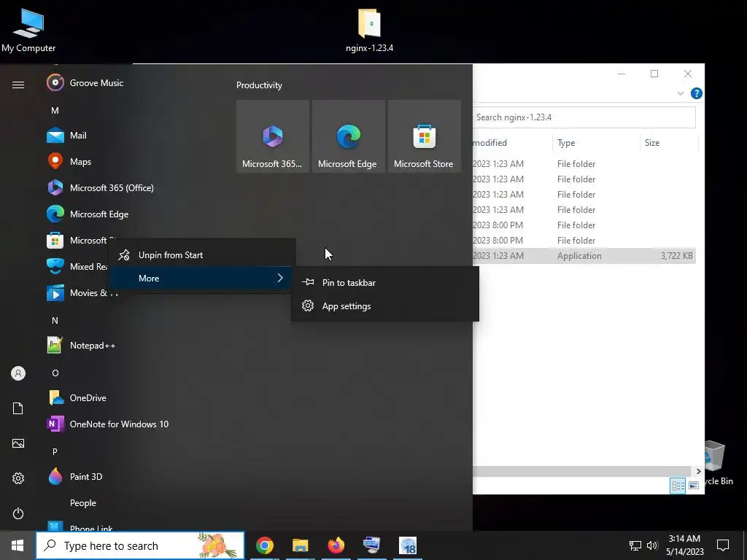Click the Microsoft 365 tile under Productivity
The height and width of the screenshot is (560, 747).
click(273, 136)
